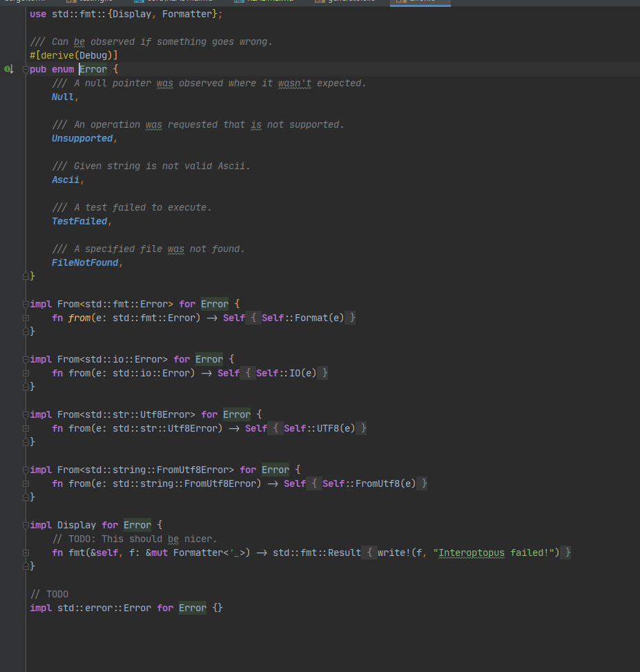Screen dimensions: 640x672
Task: Click the unfold plus icon beside the fmt::Error from function
Action: (26, 318)
